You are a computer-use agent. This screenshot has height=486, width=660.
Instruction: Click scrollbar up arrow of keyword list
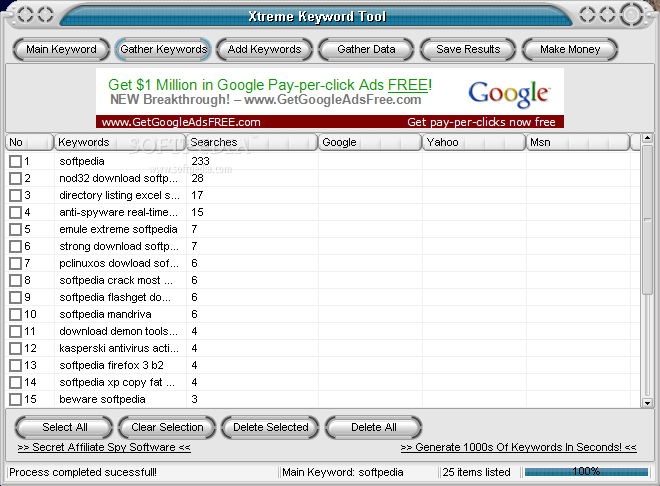[x=647, y=138]
